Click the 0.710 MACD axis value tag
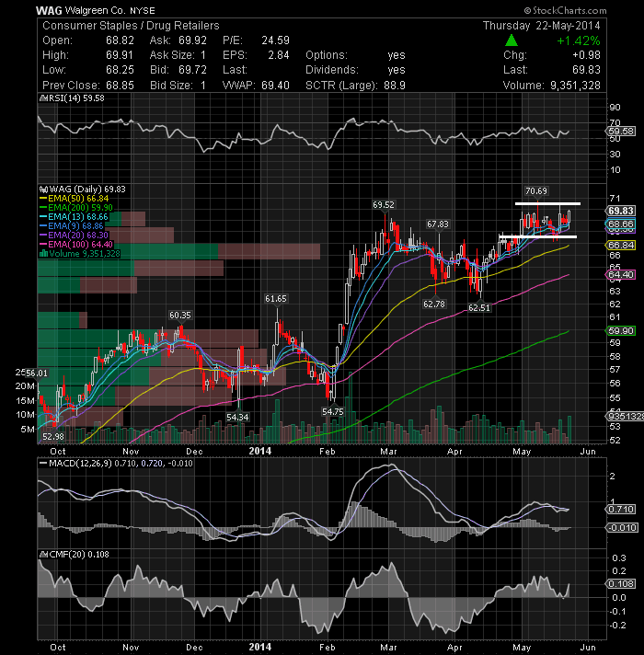644x655 pixels. tap(621, 510)
